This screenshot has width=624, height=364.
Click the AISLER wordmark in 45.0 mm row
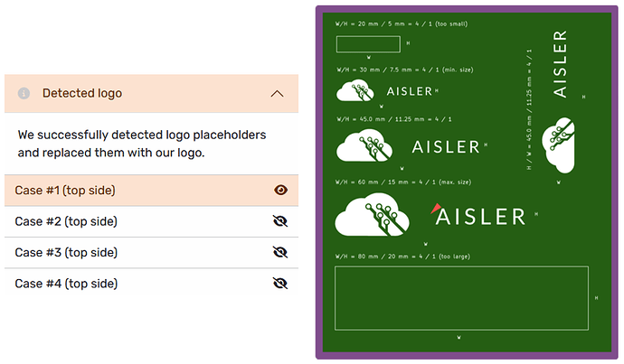tap(446, 147)
